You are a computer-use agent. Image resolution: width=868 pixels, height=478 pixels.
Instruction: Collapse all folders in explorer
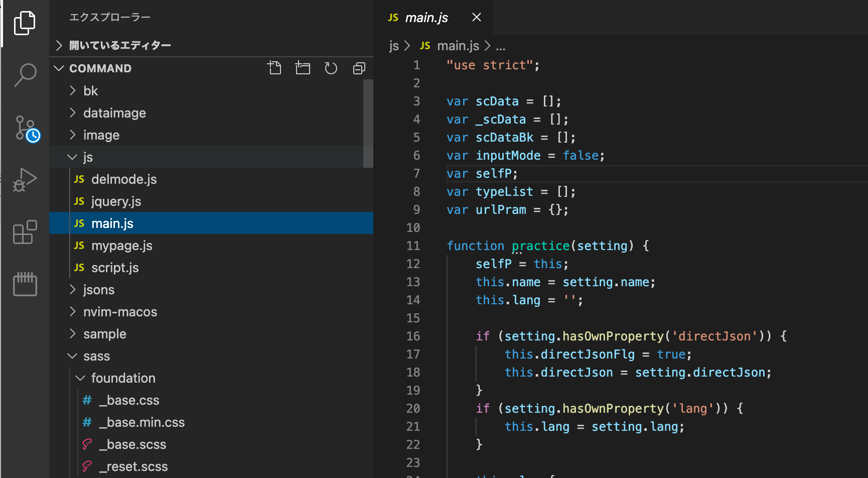pyautogui.click(x=359, y=68)
